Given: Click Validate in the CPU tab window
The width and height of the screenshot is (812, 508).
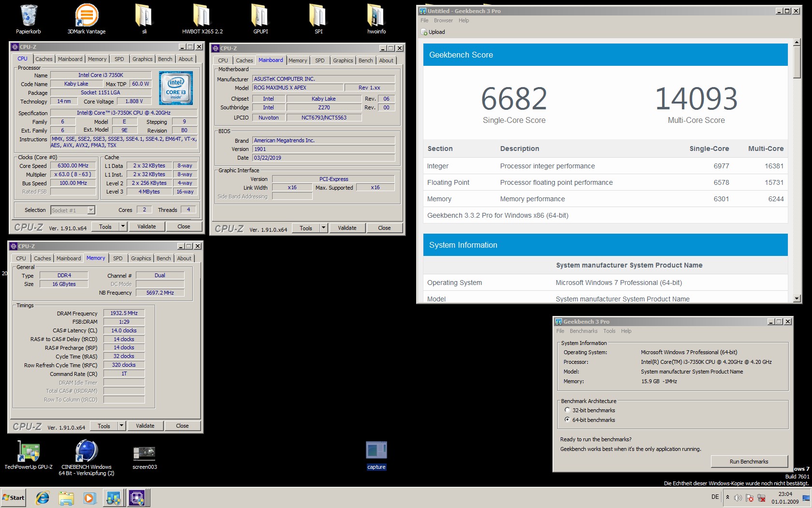Looking at the screenshot, I should (146, 226).
